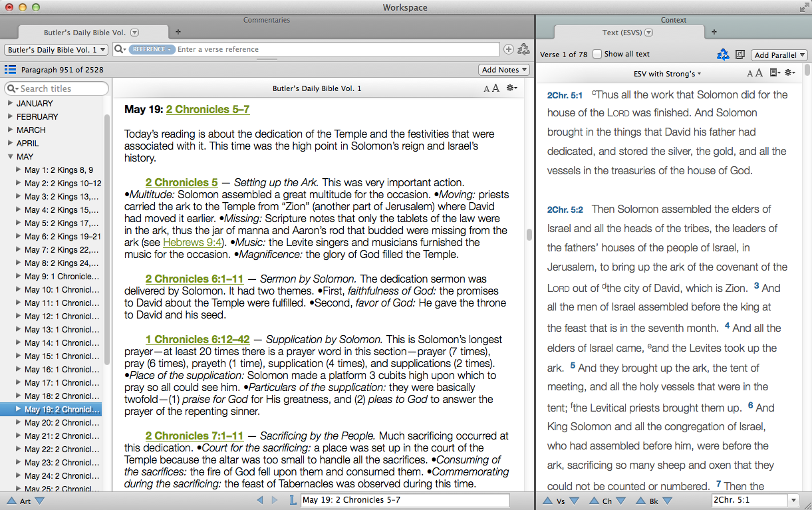The height and width of the screenshot is (510, 812).
Task: Expand the JANUARY section
Action: pyautogui.click(x=9, y=103)
